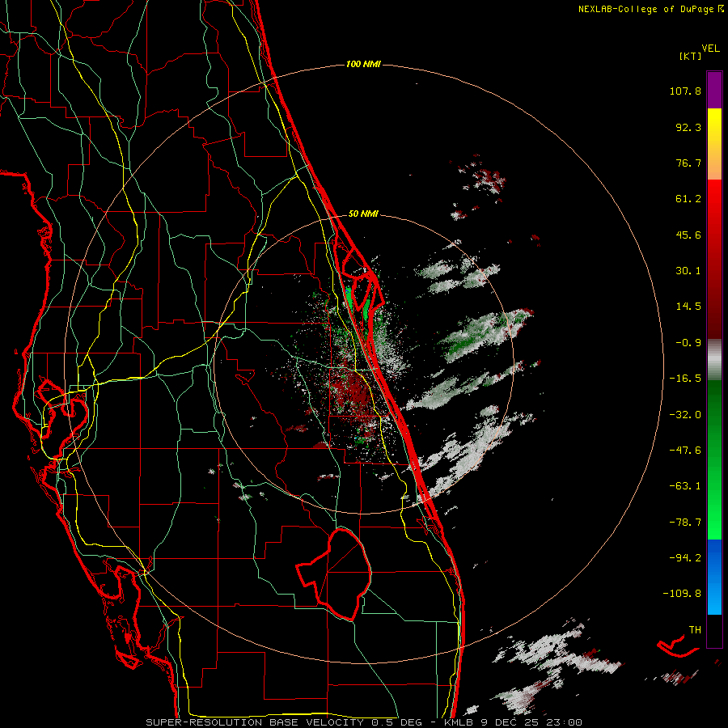Click the TH threshold label
This screenshot has height=728, width=728.
695,630
